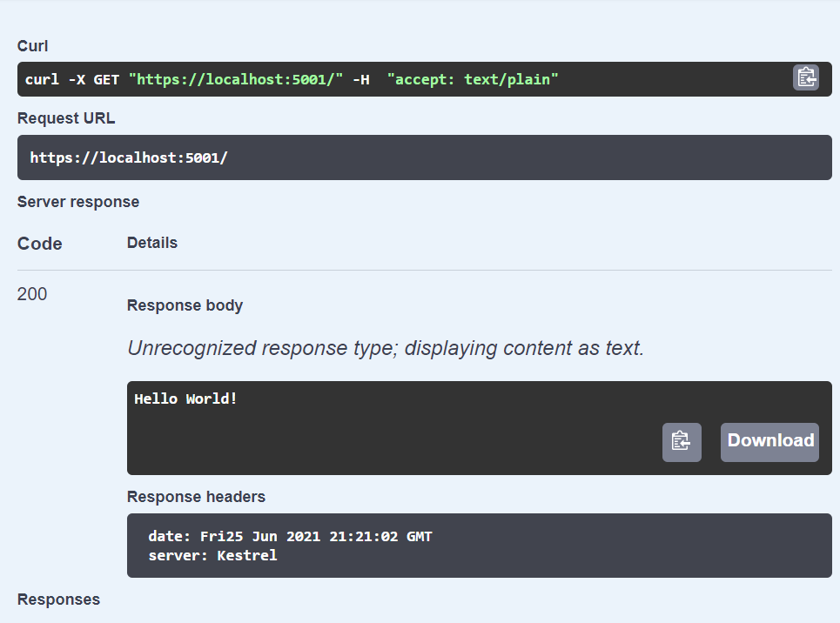Click the date response header line
Screen dimensions: 840x623
290,537
